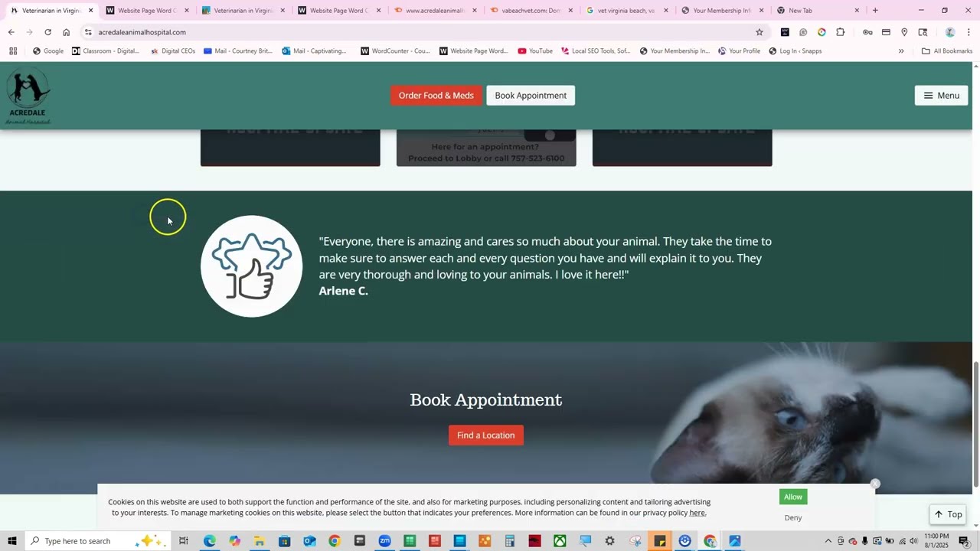This screenshot has width=980, height=551.
Task: Click the video call thumbnail with appointment text
Action: pyautogui.click(x=486, y=148)
